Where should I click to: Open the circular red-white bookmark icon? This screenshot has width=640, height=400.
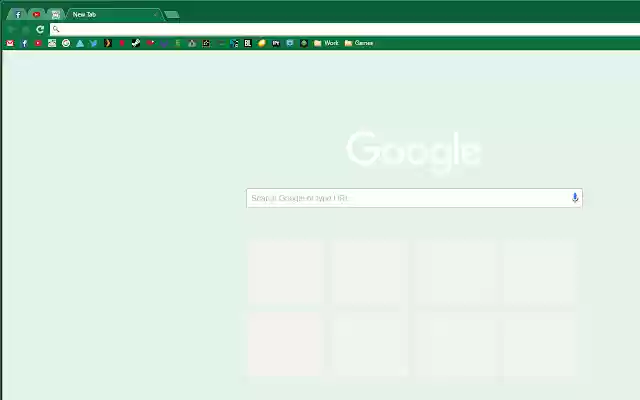click(x=66, y=43)
